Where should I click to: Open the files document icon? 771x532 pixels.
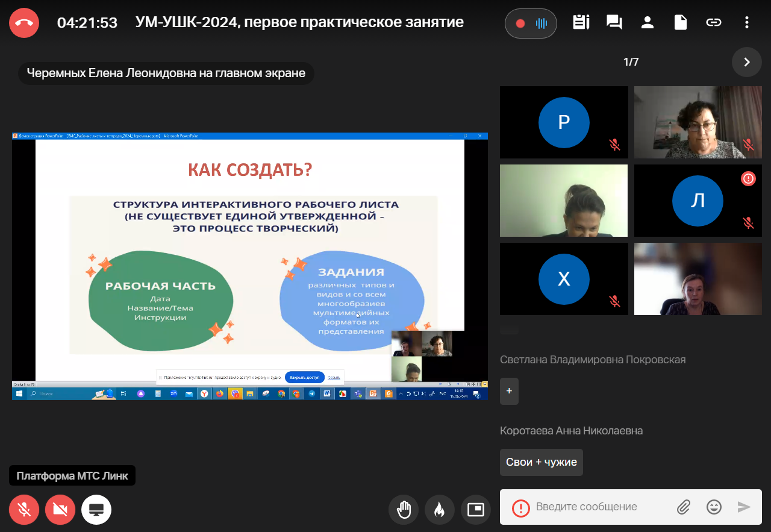coord(681,23)
